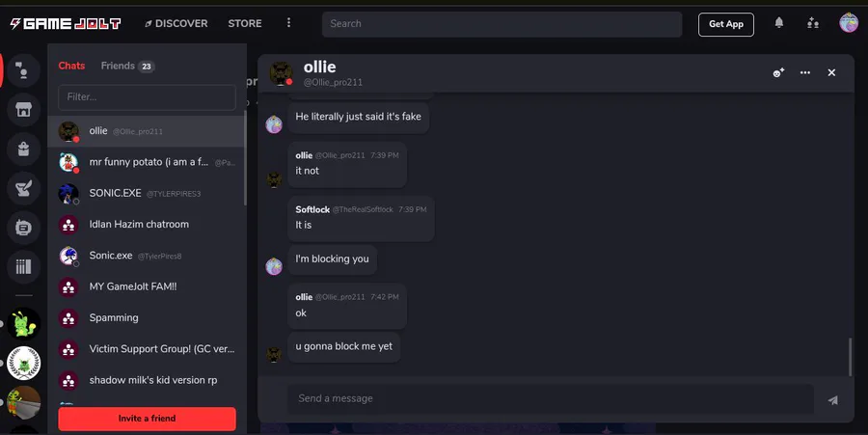Image resolution: width=868 pixels, height=435 pixels.
Task: Open user profile avatar menu
Action: [x=848, y=23]
